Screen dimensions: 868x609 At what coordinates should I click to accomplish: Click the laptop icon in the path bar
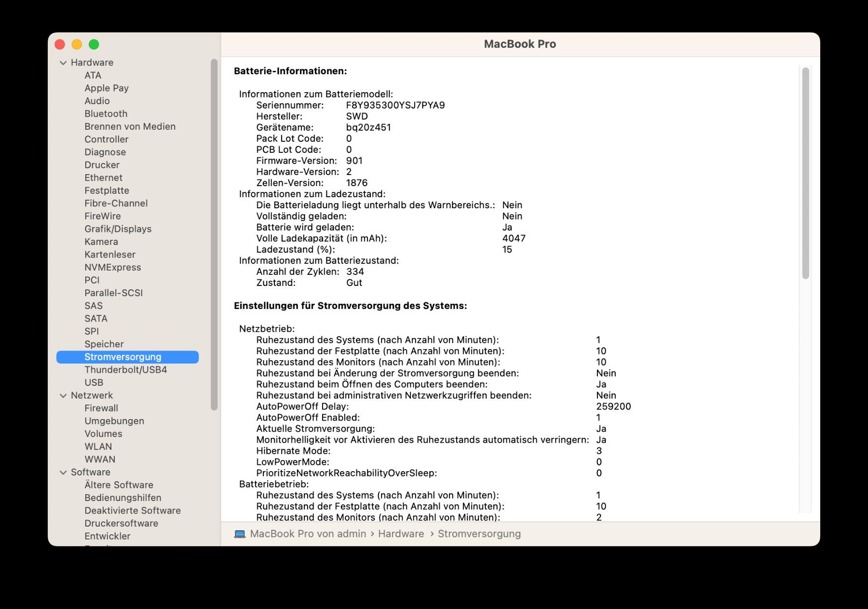tap(239, 534)
